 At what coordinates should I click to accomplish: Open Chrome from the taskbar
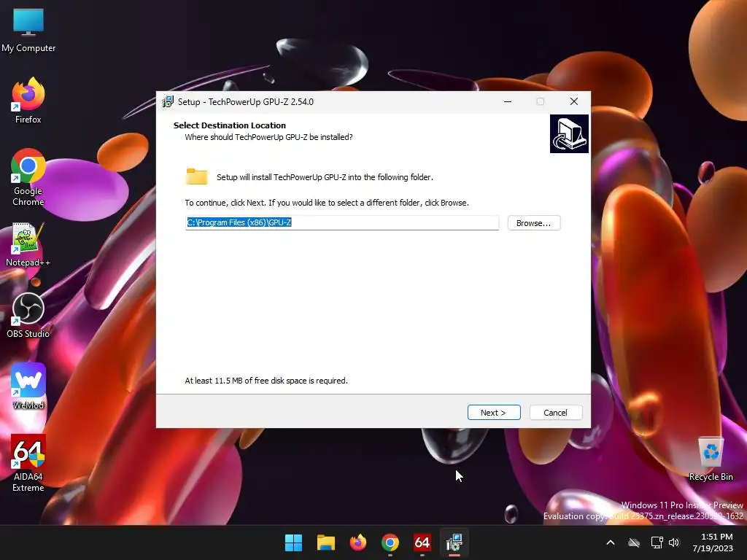pyautogui.click(x=390, y=542)
